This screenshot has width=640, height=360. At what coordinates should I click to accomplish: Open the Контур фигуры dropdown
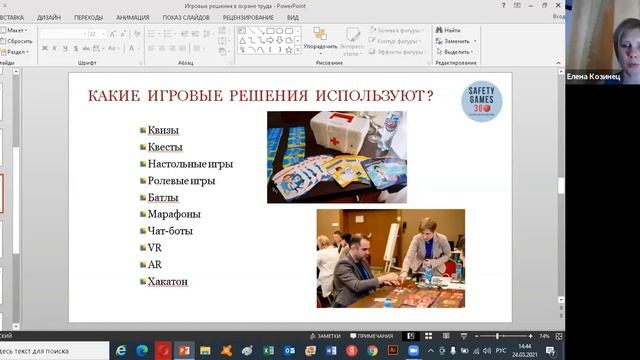[x=396, y=41]
